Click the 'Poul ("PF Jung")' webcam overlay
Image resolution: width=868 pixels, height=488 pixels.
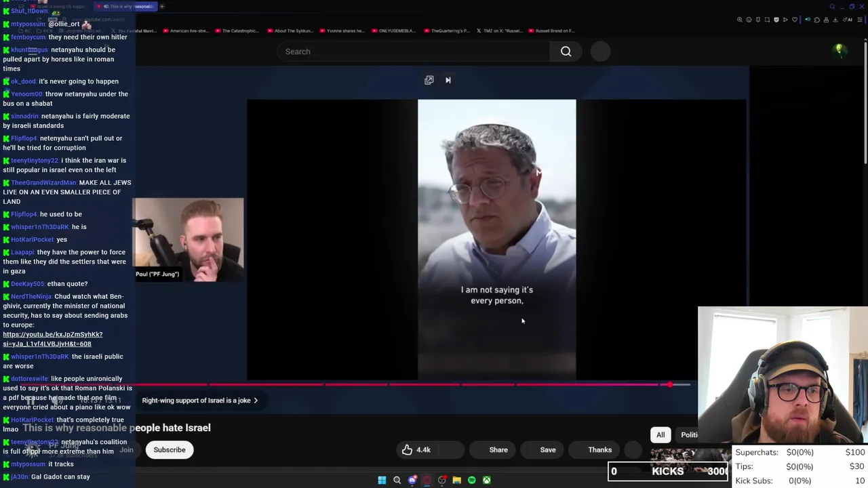click(189, 240)
